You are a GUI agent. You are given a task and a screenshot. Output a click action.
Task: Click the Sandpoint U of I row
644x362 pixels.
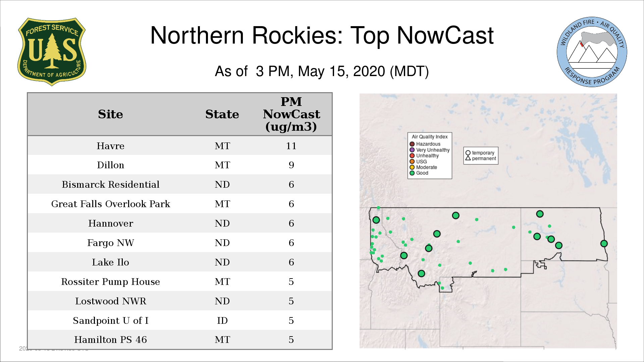click(x=110, y=320)
